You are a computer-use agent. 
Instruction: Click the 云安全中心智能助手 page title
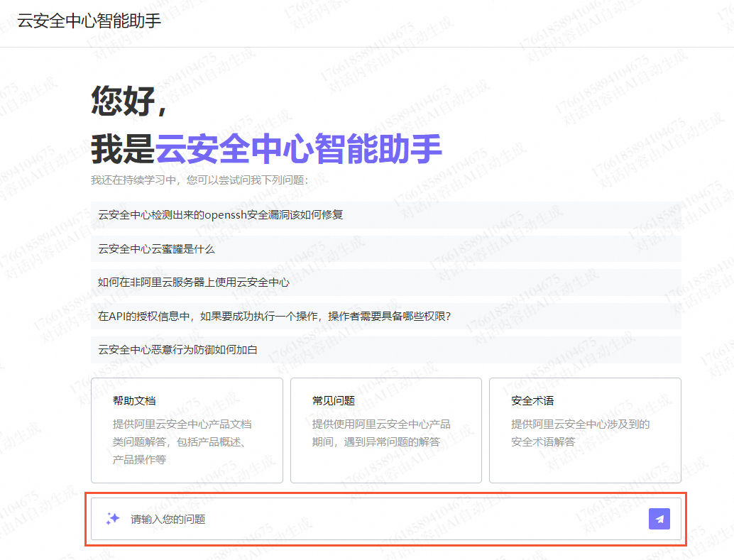point(89,21)
